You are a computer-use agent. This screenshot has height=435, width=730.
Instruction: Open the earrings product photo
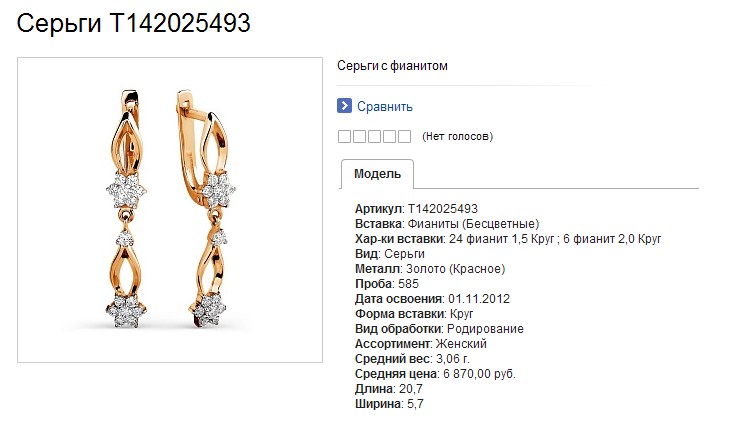[x=170, y=210]
